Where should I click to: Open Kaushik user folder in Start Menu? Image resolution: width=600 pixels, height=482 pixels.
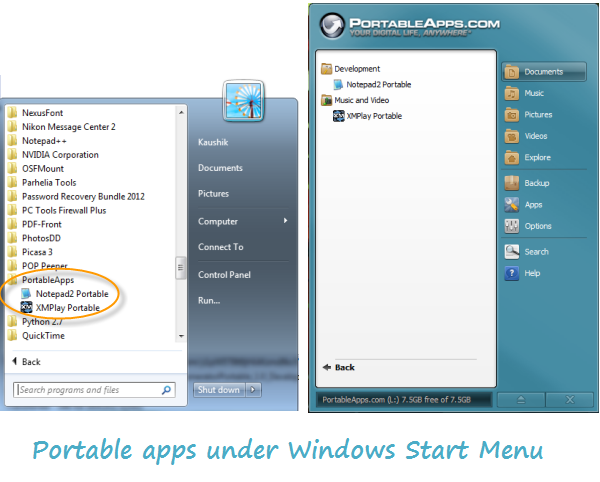(x=213, y=142)
